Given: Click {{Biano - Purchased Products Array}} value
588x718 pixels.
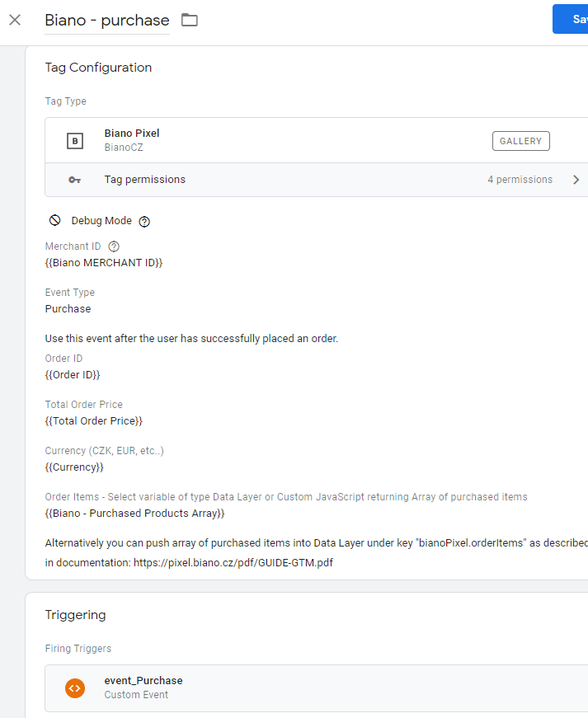Looking at the screenshot, I should click(134, 514).
